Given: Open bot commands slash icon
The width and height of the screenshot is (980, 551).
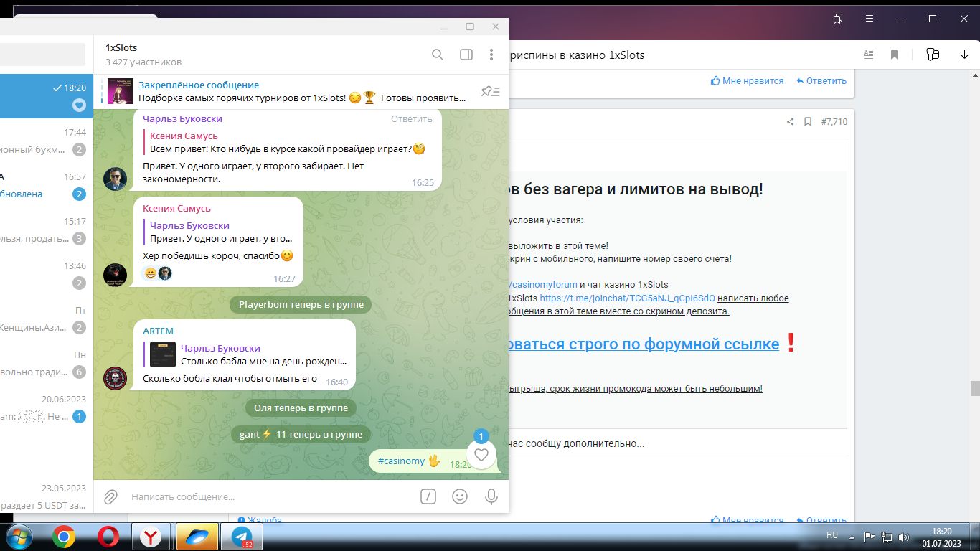Looking at the screenshot, I should [428, 496].
